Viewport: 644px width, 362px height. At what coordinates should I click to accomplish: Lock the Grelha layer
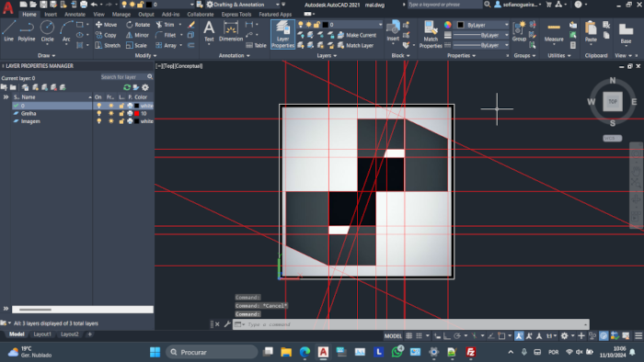pyautogui.click(x=121, y=114)
